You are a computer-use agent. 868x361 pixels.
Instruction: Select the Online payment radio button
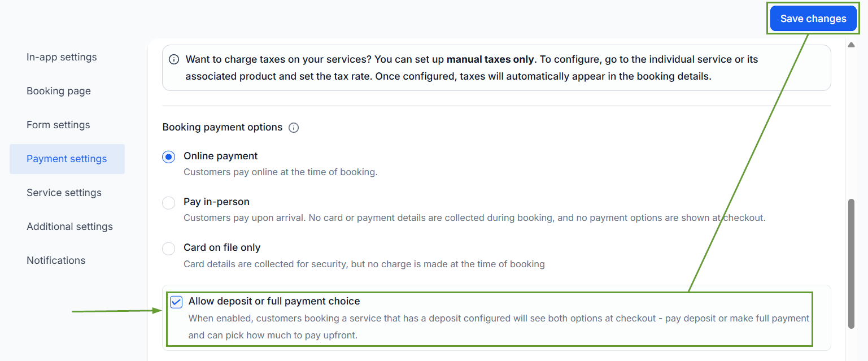coord(169,157)
